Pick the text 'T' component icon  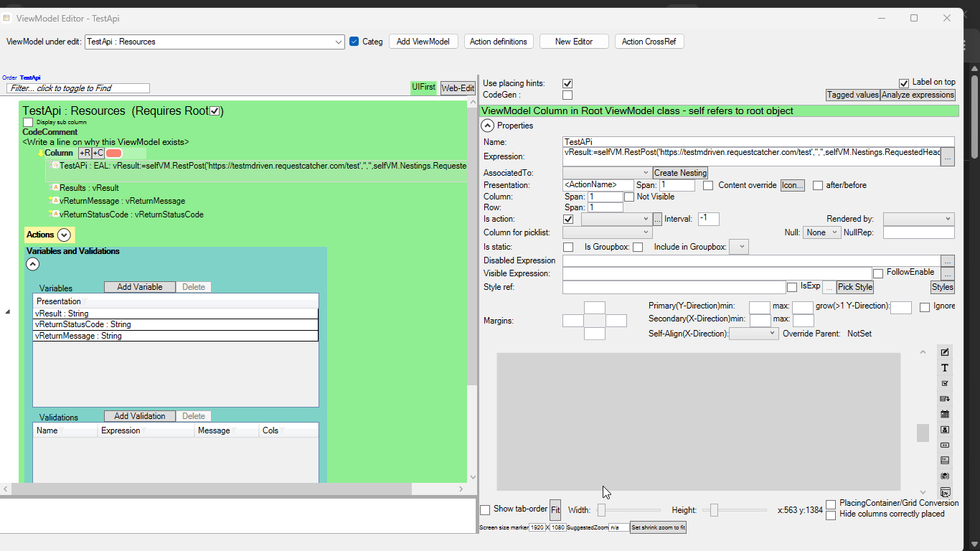coord(945,368)
